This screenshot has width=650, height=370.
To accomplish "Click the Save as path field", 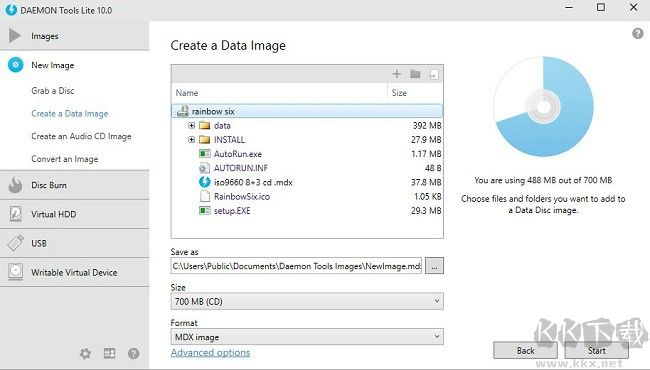I will 296,266.
